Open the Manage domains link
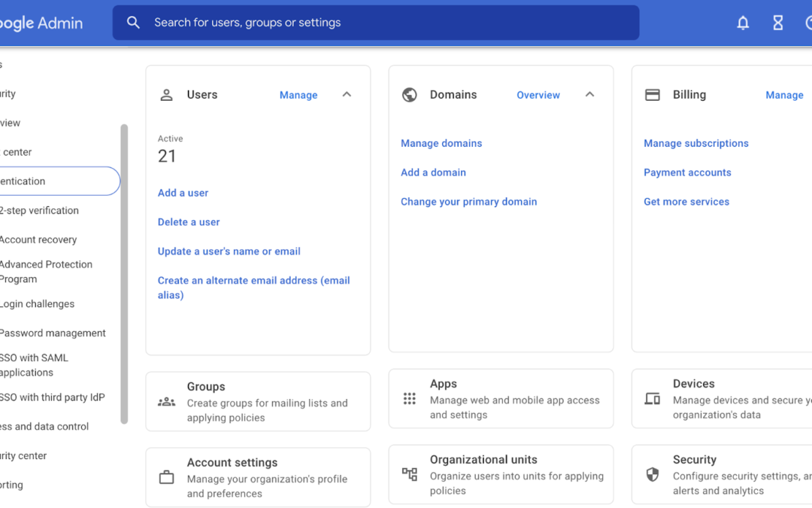The height and width of the screenshot is (508, 812). [x=441, y=143]
